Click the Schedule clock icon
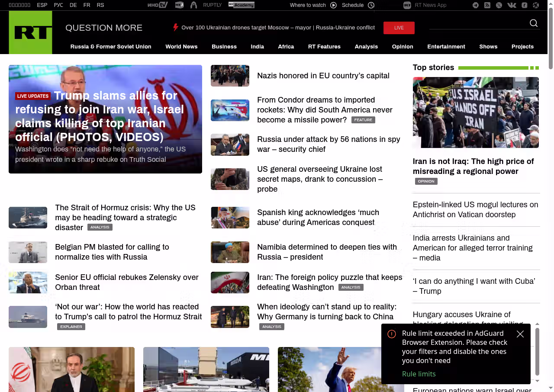Screen dimensions: 554x392 coord(371,5)
